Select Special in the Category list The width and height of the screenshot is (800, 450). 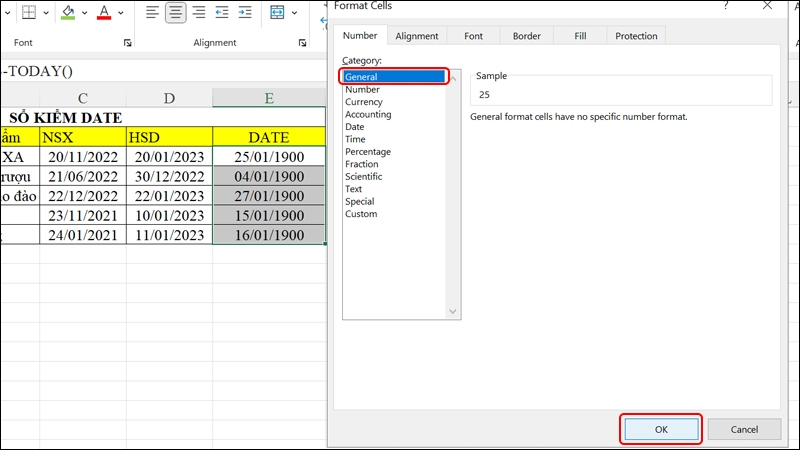tap(394, 202)
